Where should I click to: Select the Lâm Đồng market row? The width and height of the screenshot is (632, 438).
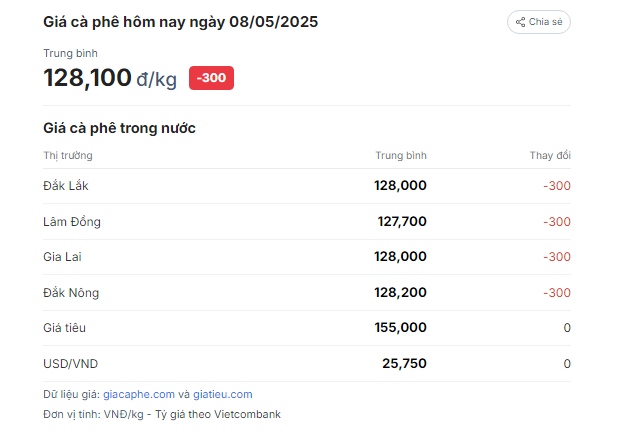(307, 222)
